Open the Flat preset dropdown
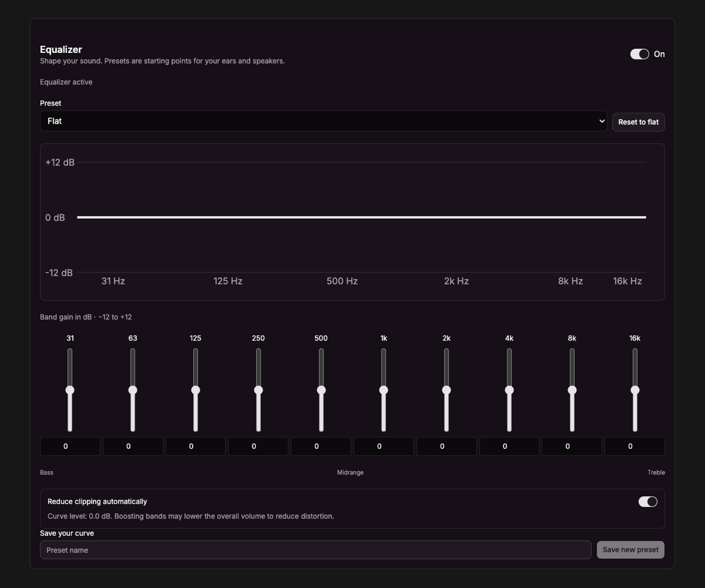 pyautogui.click(x=323, y=121)
